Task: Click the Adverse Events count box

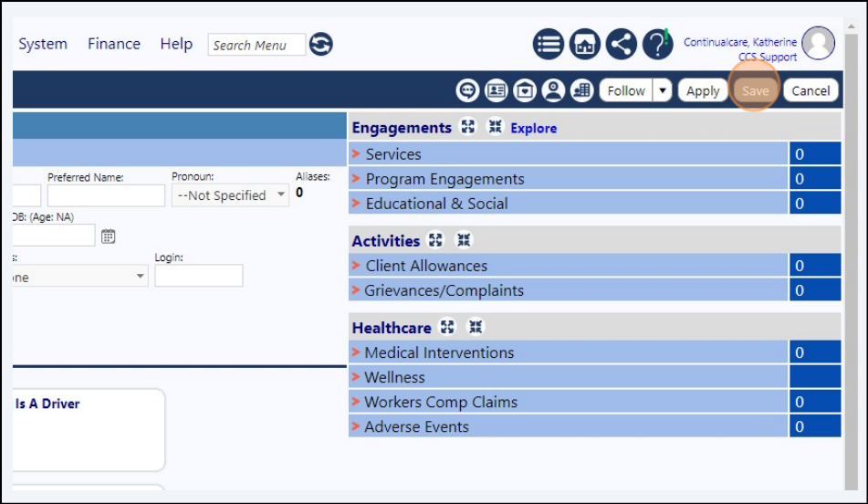Action: pos(815,426)
